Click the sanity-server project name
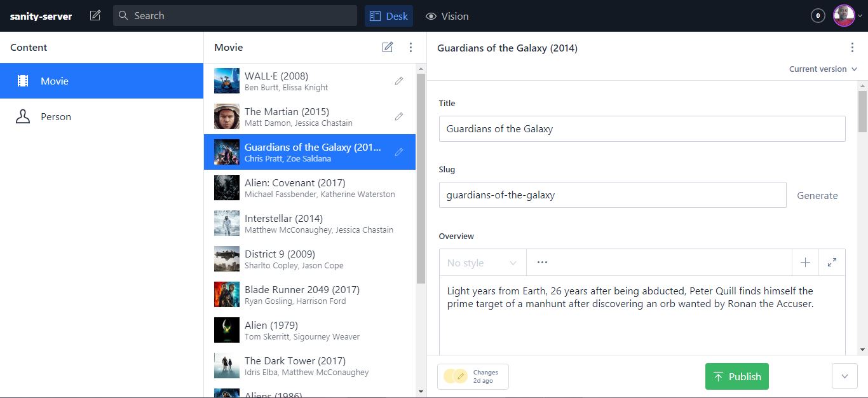Screen dimensions: 868x398 41,16
